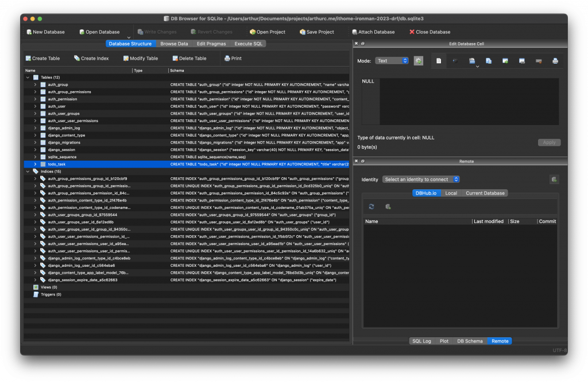588x382 pixels.
Task: Undock the Edit Database Cell panel
Action: click(363, 44)
